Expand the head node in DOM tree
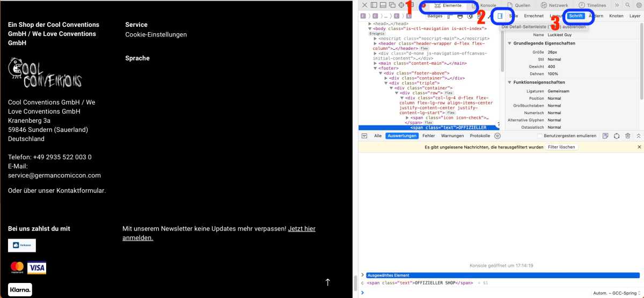The width and height of the screenshot is (644, 298). [x=370, y=24]
